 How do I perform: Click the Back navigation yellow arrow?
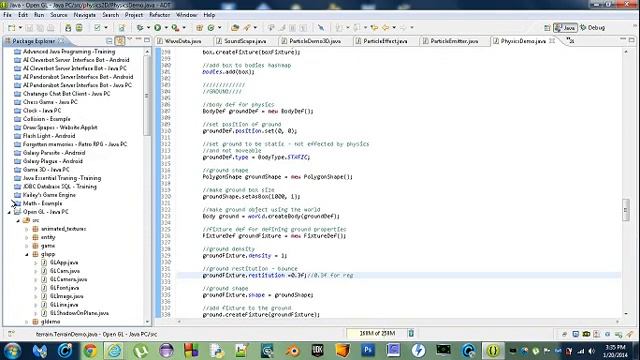[385, 28]
